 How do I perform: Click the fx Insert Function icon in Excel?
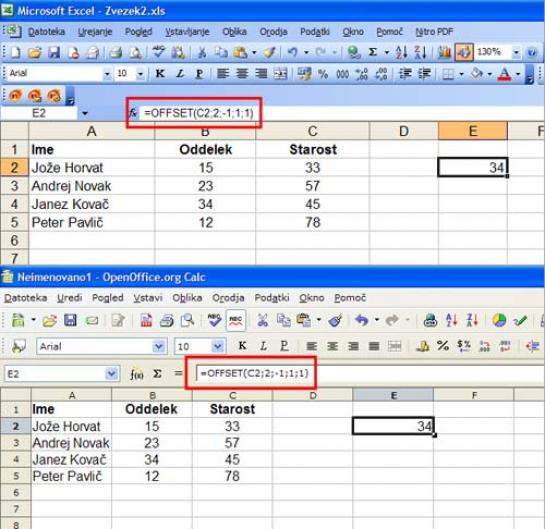[133, 113]
